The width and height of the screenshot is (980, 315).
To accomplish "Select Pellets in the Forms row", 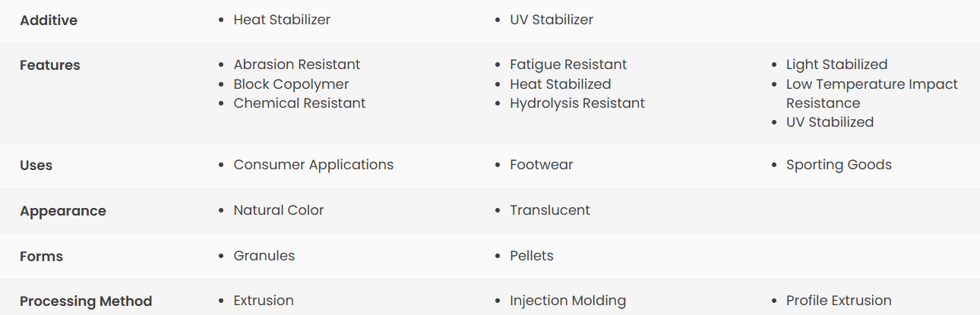I will (532, 256).
